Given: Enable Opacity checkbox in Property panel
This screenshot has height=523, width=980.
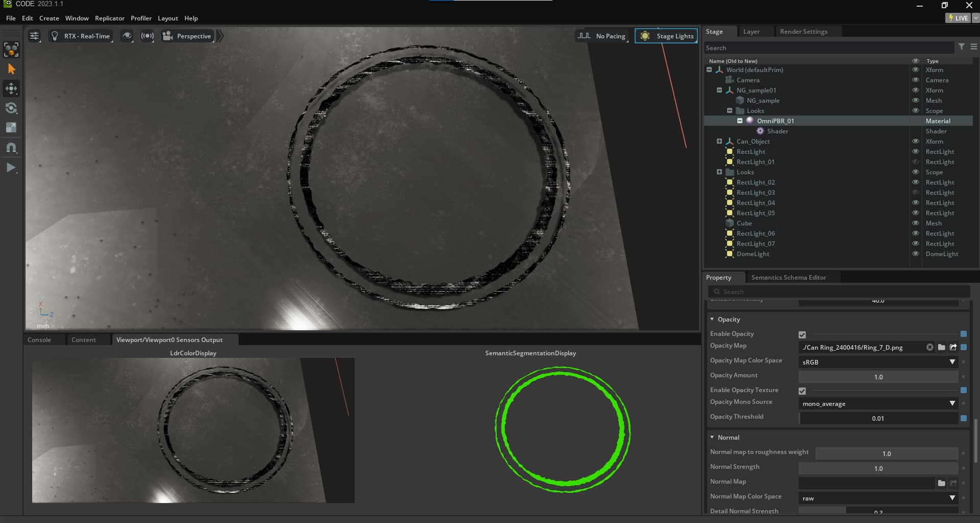Looking at the screenshot, I should pyautogui.click(x=802, y=334).
